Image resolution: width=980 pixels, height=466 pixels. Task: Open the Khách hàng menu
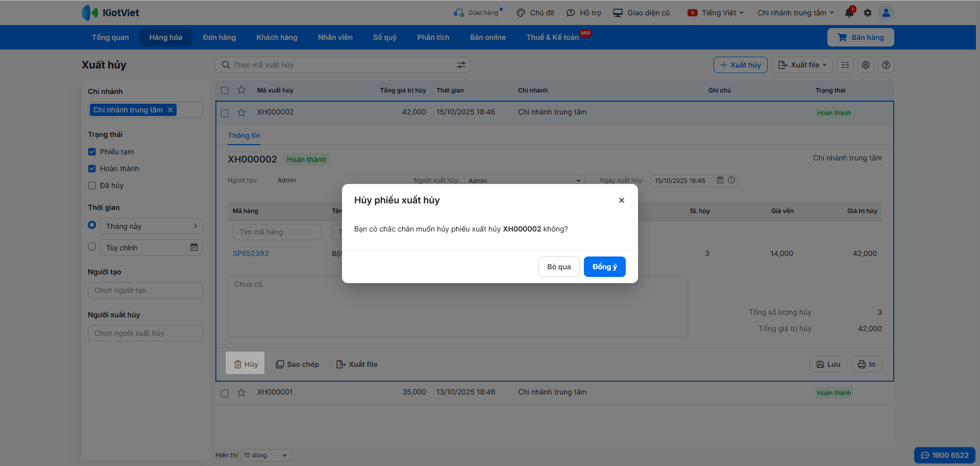coord(277,37)
